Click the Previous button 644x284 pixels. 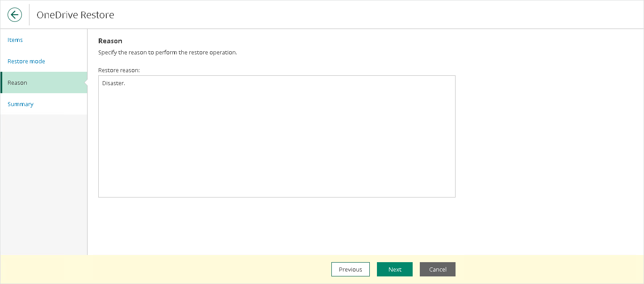[351, 269]
